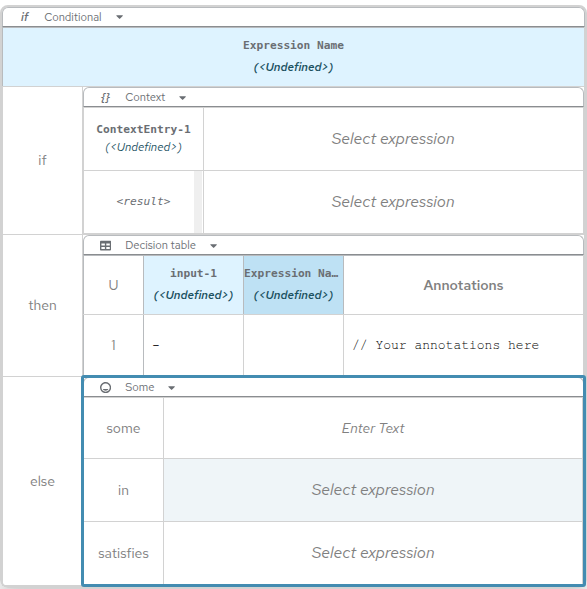The width and height of the screenshot is (587, 589).
Task: Select the top Expression Name header cell
Action: point(293,56)
